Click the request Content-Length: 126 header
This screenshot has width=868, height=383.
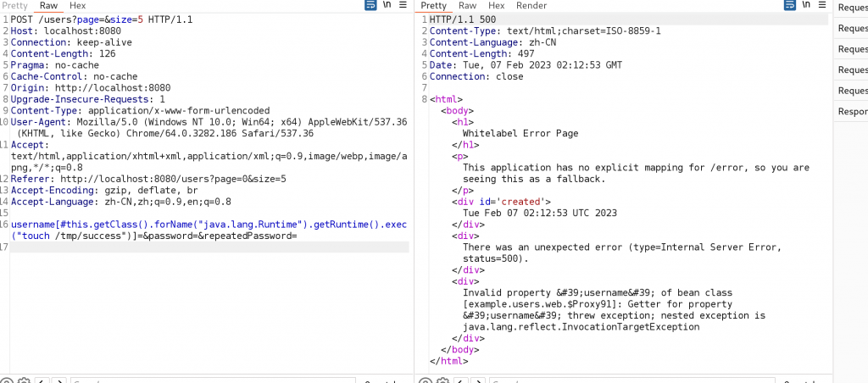(63, 53)
